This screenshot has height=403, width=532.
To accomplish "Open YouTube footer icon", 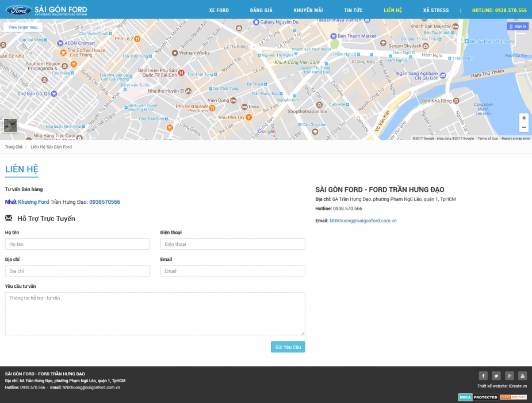I will tap(522, 376).
